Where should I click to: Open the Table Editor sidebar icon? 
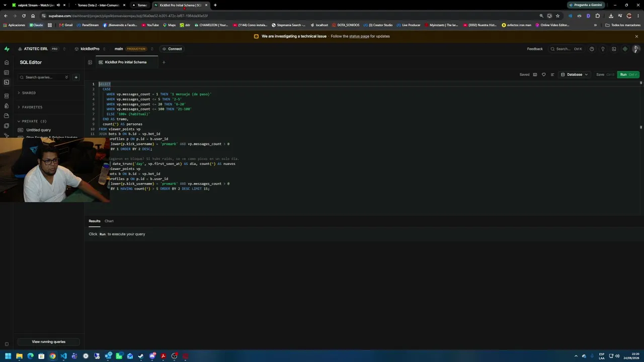coord(7,72)
